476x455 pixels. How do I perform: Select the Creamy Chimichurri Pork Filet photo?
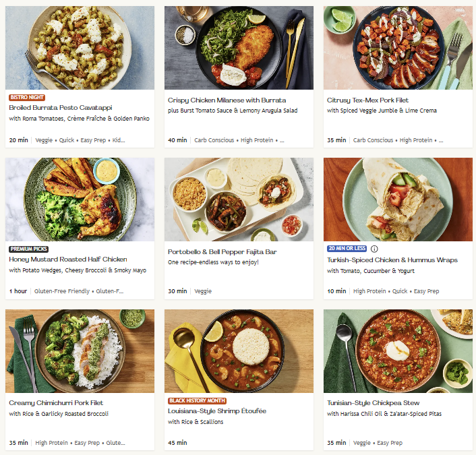click(80, 351)
